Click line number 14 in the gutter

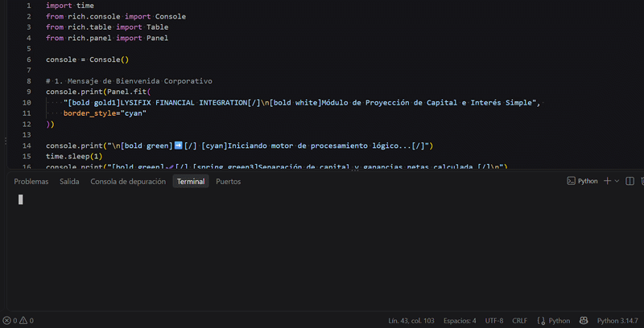[27, 146]
